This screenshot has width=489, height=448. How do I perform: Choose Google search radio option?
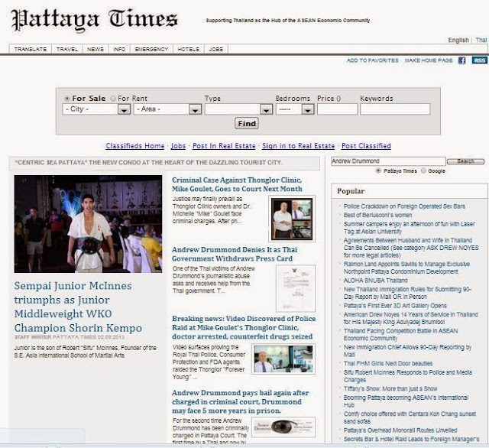click(423, 170)
